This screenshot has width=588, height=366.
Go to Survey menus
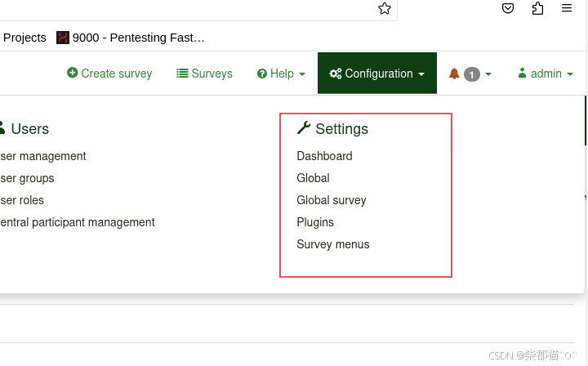tap(333, 244)
